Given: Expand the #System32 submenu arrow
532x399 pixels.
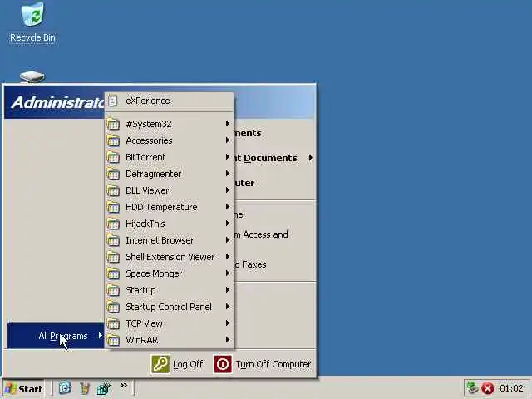Looking at the screenshot, I should (x=228, y=124).
